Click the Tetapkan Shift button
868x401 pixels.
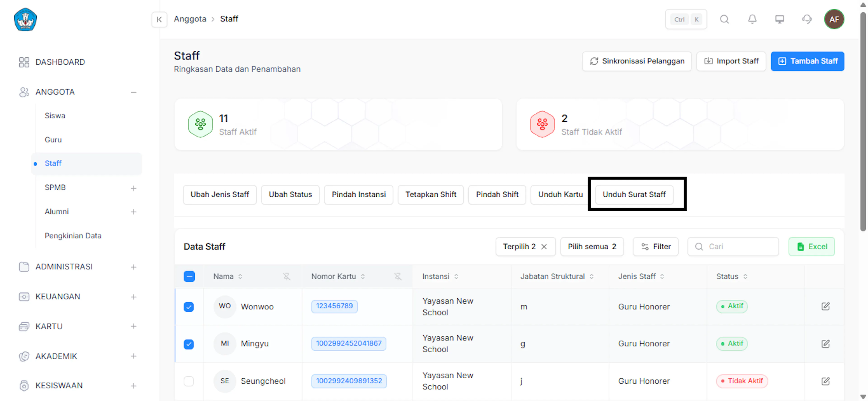click(431, 194)
